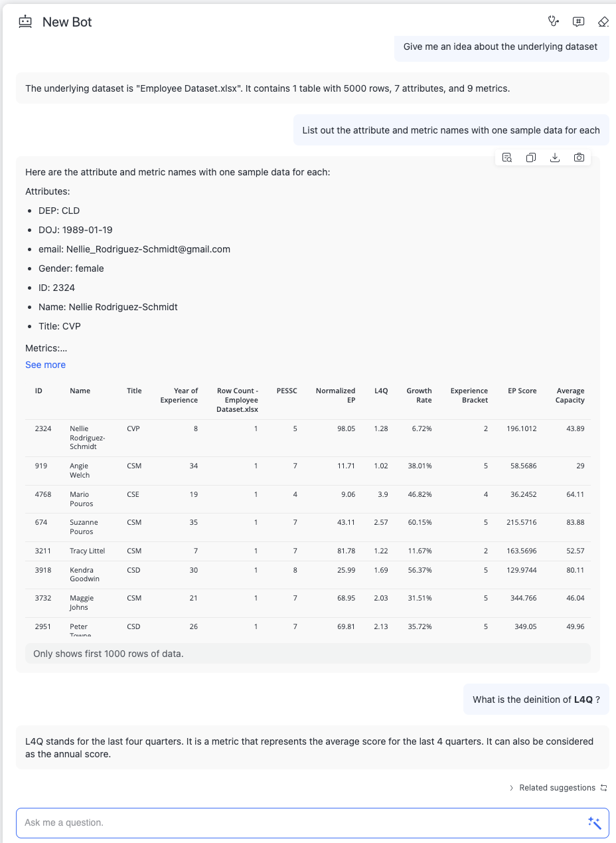The height and width of the screenshot is (843, 616).
Task: Click the Average Capacity column header
Action: tap(570, 395)
